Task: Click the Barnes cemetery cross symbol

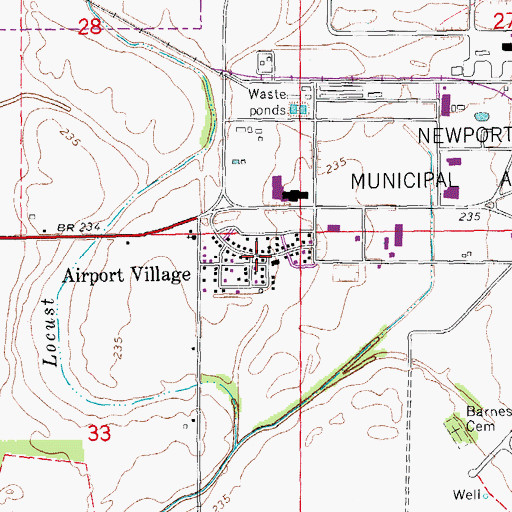Action: pyautogui.click(x=455, y=429)
